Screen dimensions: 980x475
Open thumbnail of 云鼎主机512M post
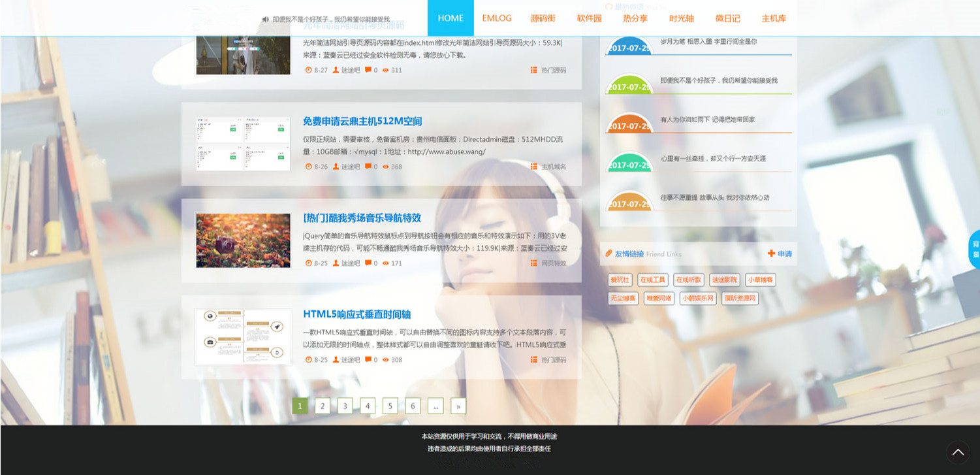(243, 144)
